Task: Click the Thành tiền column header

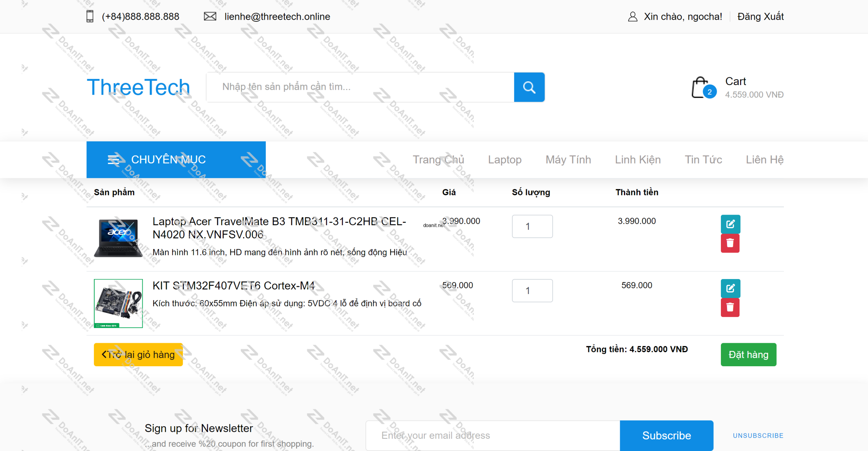Action: (x=637, y=192)
